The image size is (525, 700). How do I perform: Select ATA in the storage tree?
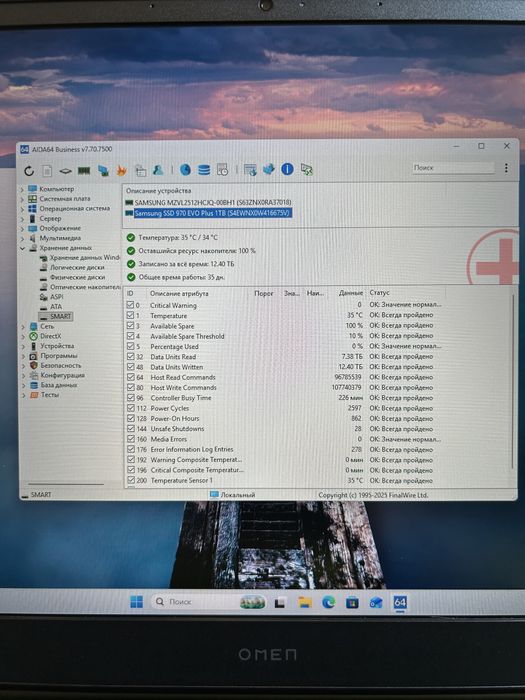56,307
